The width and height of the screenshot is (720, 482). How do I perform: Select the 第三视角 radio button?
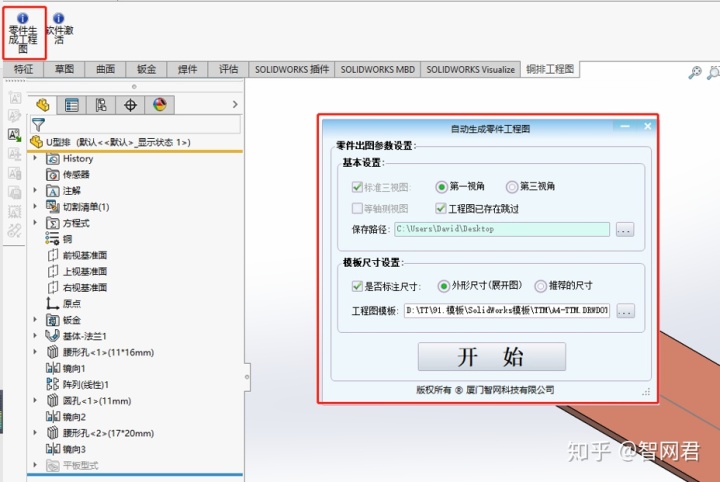tap(512, 187)
